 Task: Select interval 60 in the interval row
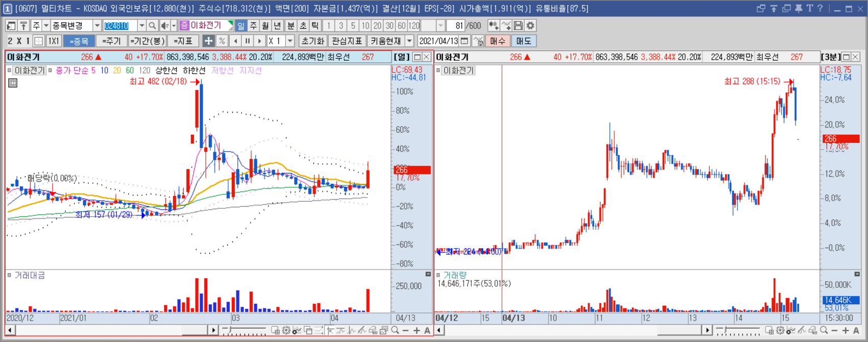pyautogui.click(x=402, y=26)
